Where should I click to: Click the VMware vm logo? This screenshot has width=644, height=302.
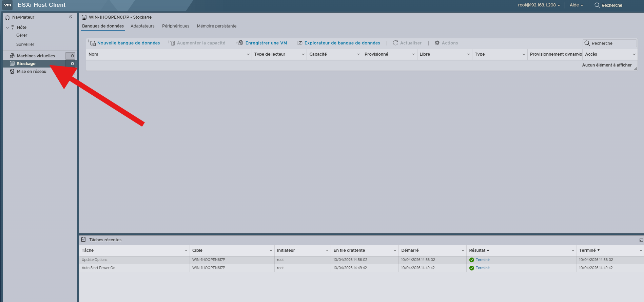coord(7,5)
